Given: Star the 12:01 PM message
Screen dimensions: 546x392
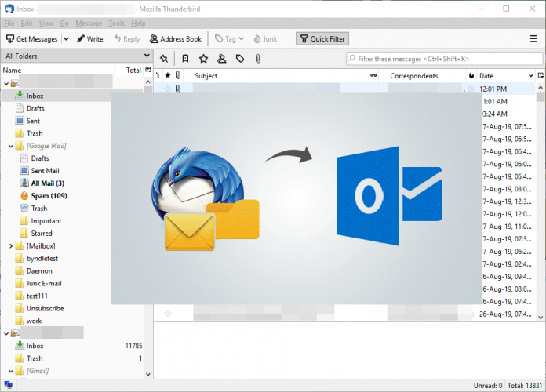Looking at the screenshot, I should pyautogui.click(x=168, y=89).
